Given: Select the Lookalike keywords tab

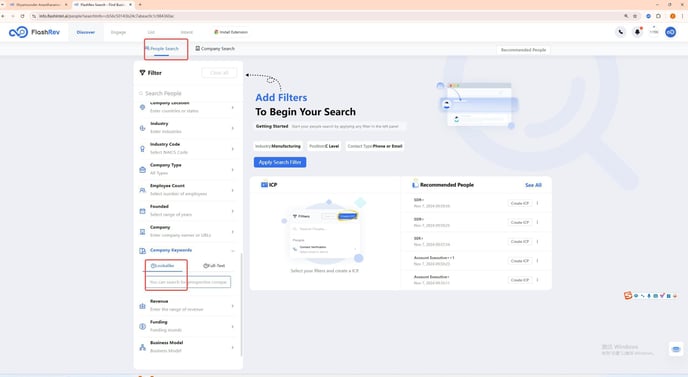Looking at the screenshot, I should (x=162, y=266).
